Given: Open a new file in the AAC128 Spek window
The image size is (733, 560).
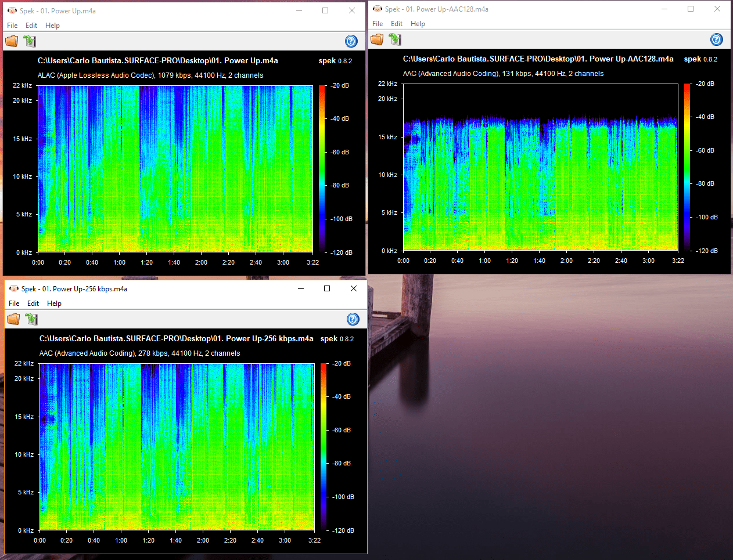Looking at the screenshot, I should (376, 39).
